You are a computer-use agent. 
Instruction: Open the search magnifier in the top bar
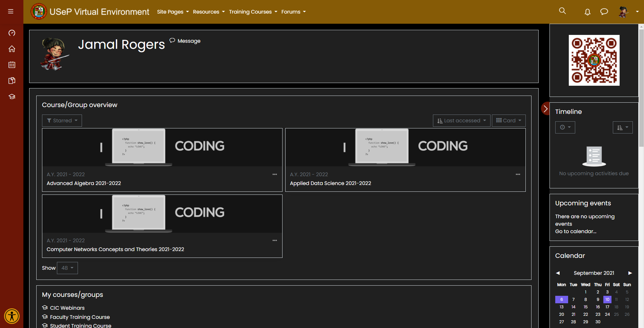[562, 11]
